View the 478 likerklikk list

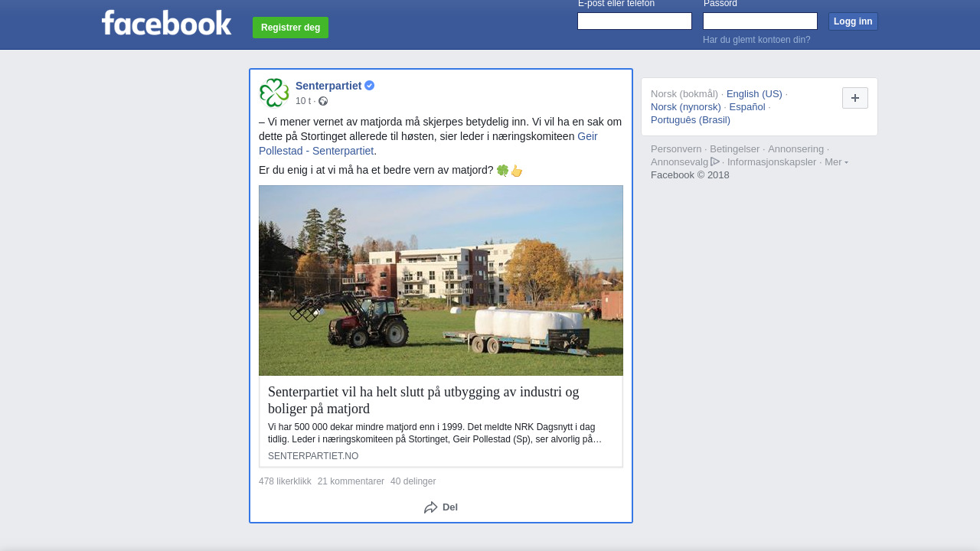[285, 481]
